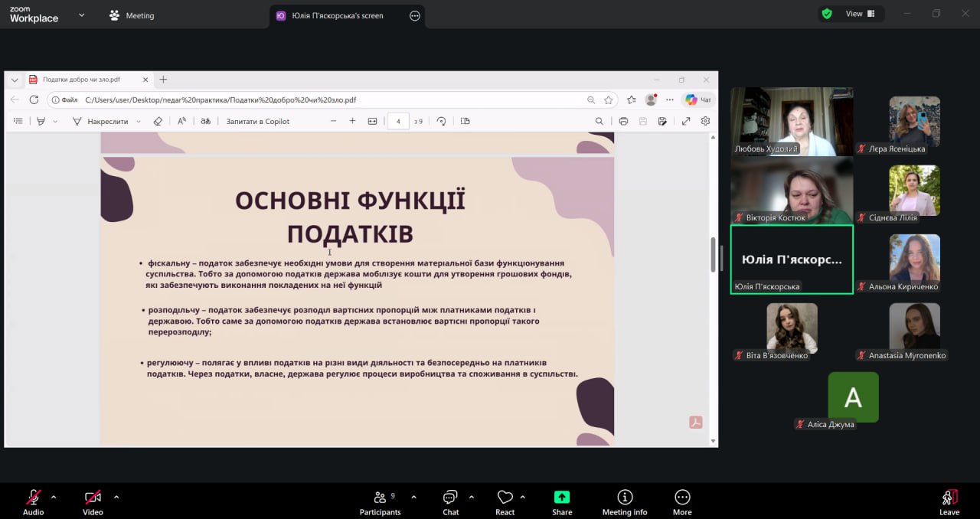980x519 pixels.
Task: Open the React emoji icon
Action: coord(505,498)
